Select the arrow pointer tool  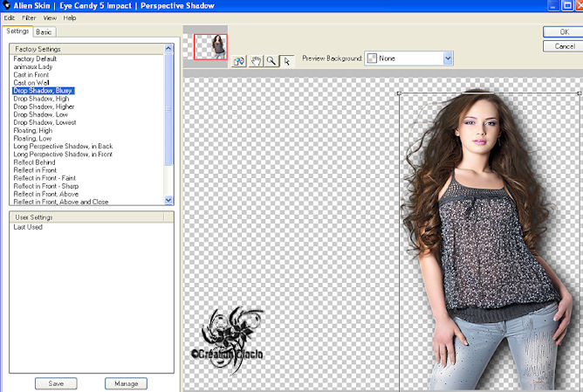click(x=285, y=61)
